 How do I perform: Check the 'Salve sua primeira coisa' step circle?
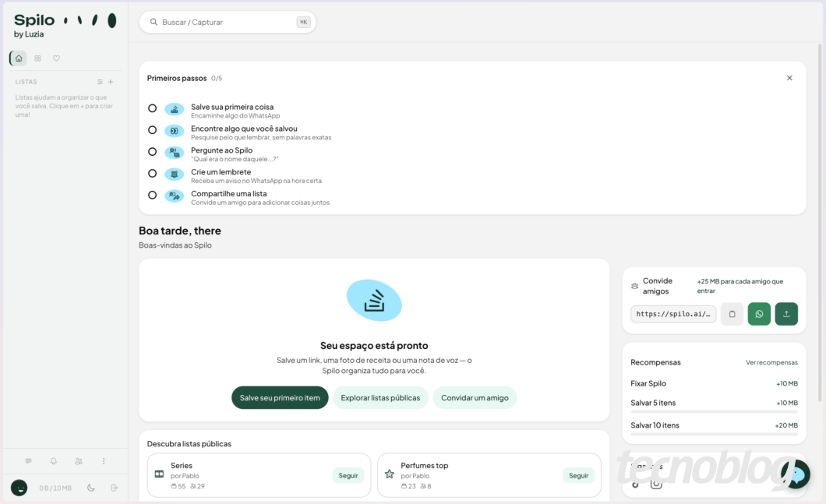point(152,108)
